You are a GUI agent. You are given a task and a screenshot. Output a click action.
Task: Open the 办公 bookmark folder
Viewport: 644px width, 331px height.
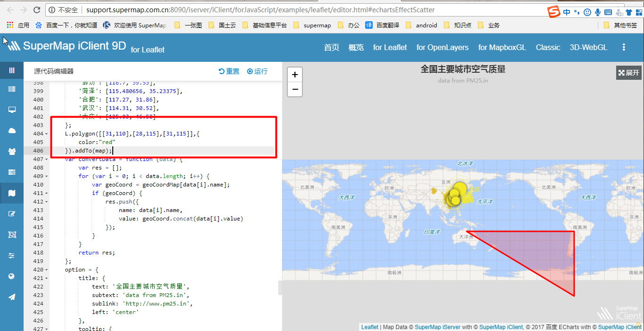tap(349, 25)
